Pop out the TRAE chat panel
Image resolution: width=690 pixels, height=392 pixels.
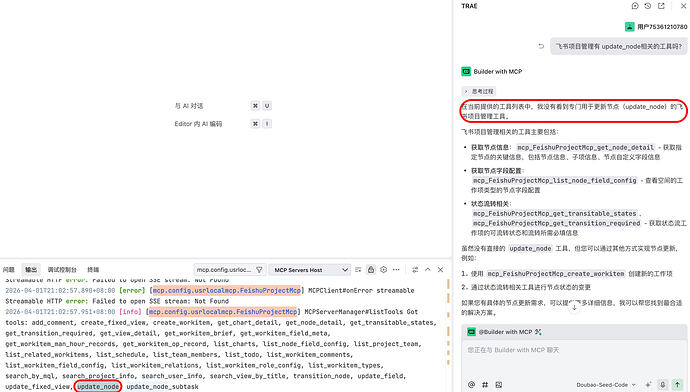click(661, 6)
